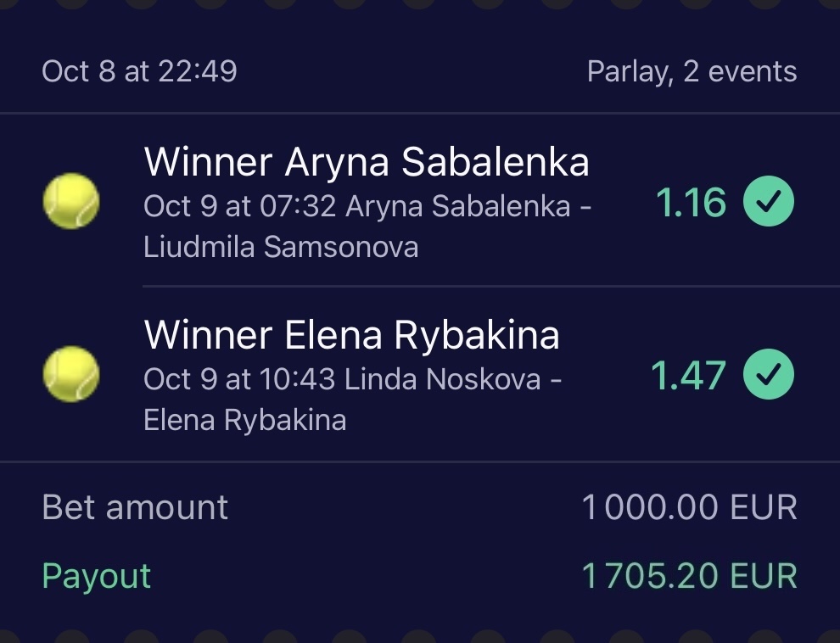Viewport: 840px width, 643px height.
Task: Click the green Payout label
Action: 96,576
